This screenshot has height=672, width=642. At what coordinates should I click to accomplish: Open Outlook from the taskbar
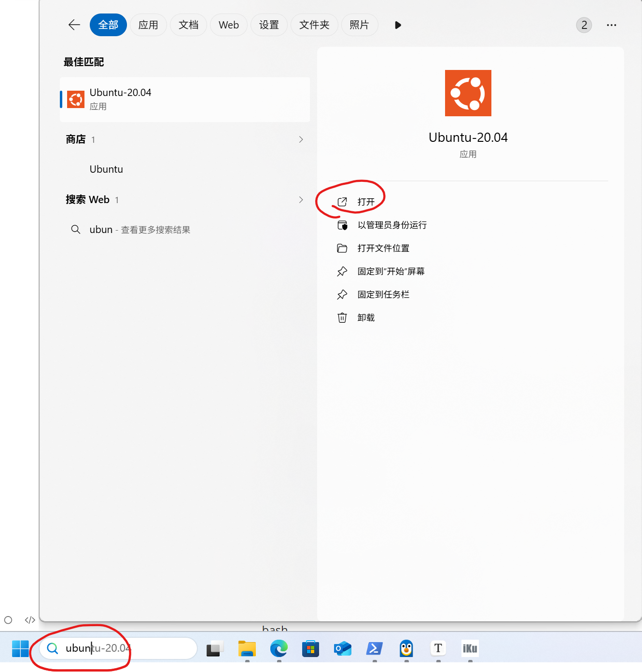click(343, 648)
